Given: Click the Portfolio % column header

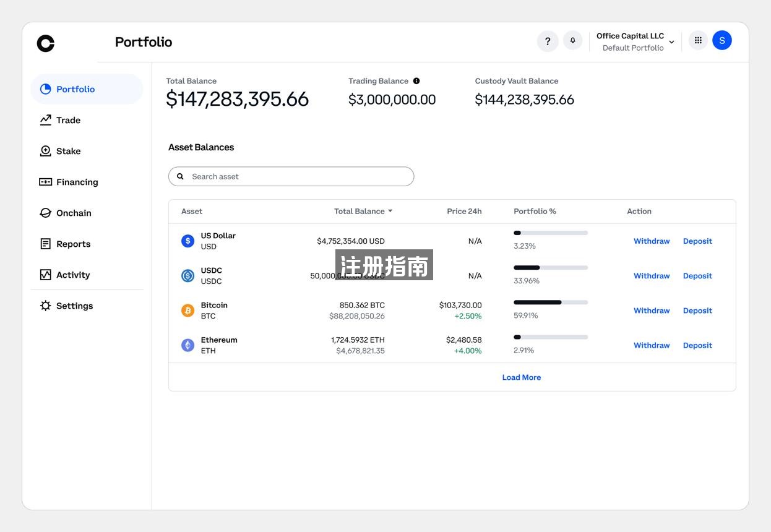Looking at the screenshot, I should tap(535, 212).
